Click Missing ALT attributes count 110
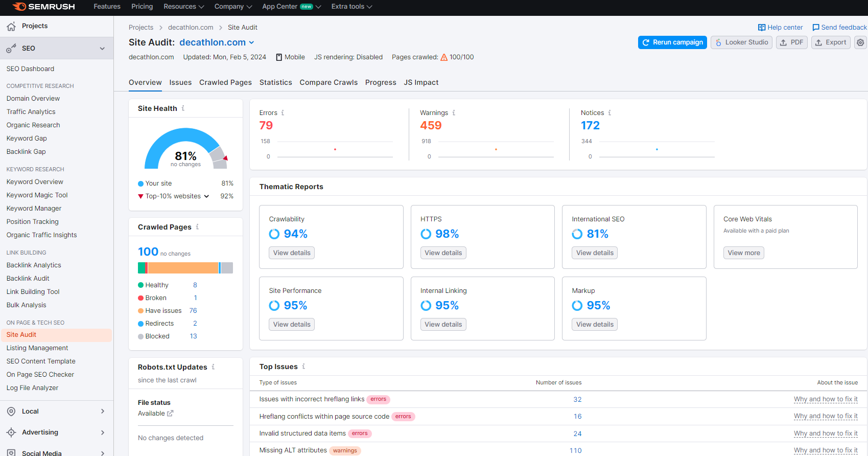This screenshot has height=456, width=868. 576,450
